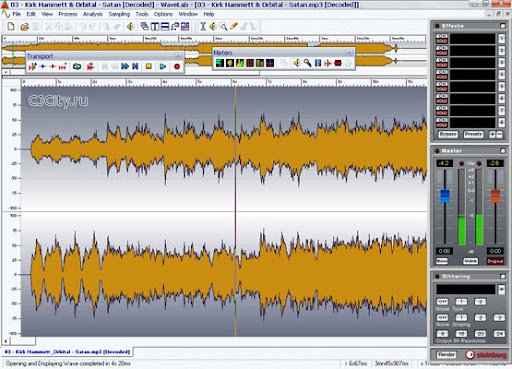Toggle the On button of effect slot 4
Viewport: 512px width, 369px height.
tap(442, 72)
